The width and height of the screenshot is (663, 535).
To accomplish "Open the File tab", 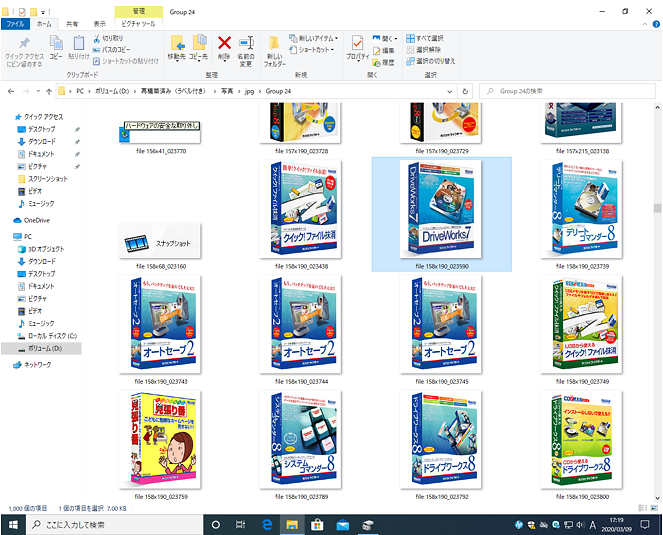I will (x=15, y=24).
